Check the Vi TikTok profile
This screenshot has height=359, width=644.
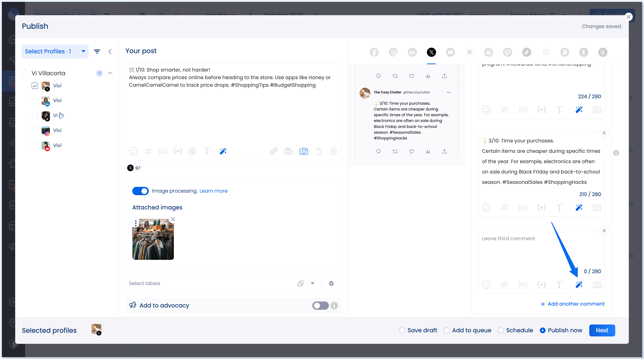click(x=35, y=115)
